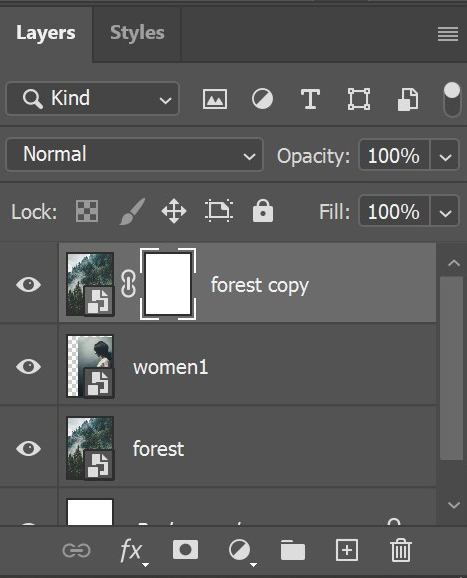467x578 pixels.
Task: Create new fill or adjustment layer
Action: point(242,552)
